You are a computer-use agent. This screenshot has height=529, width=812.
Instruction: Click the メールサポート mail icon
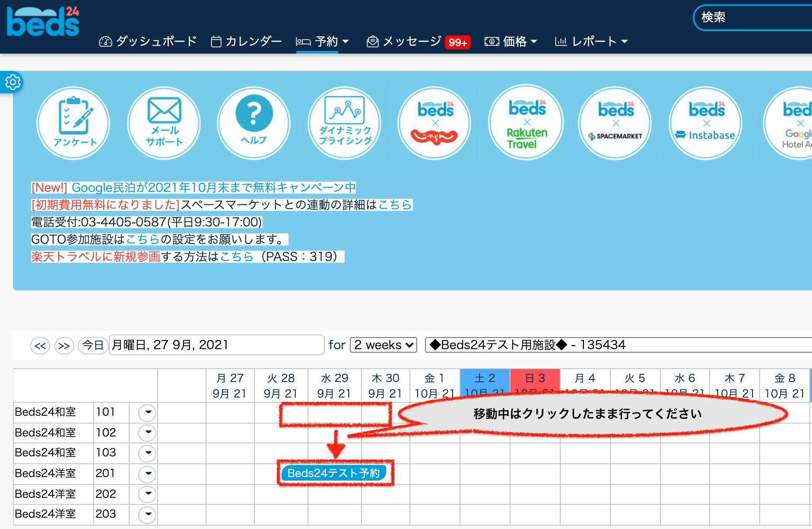coord(164,123)
